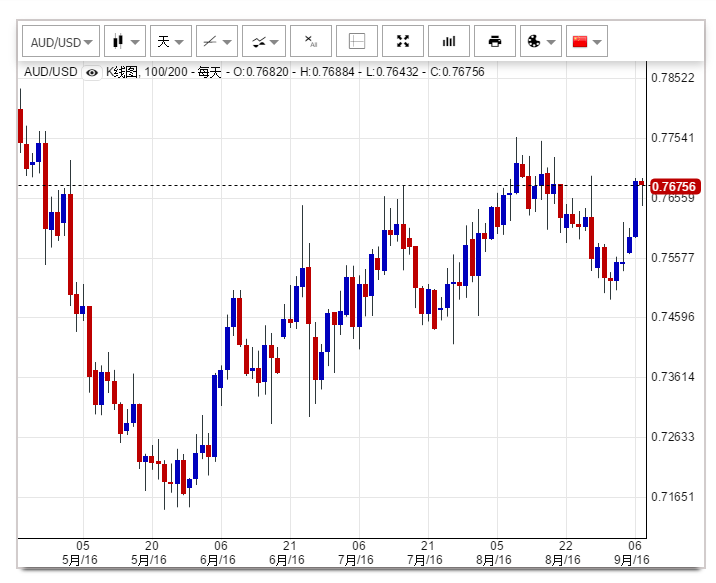Open the line drawing tools dropdown
716x583 pixels.
point(217,42)
